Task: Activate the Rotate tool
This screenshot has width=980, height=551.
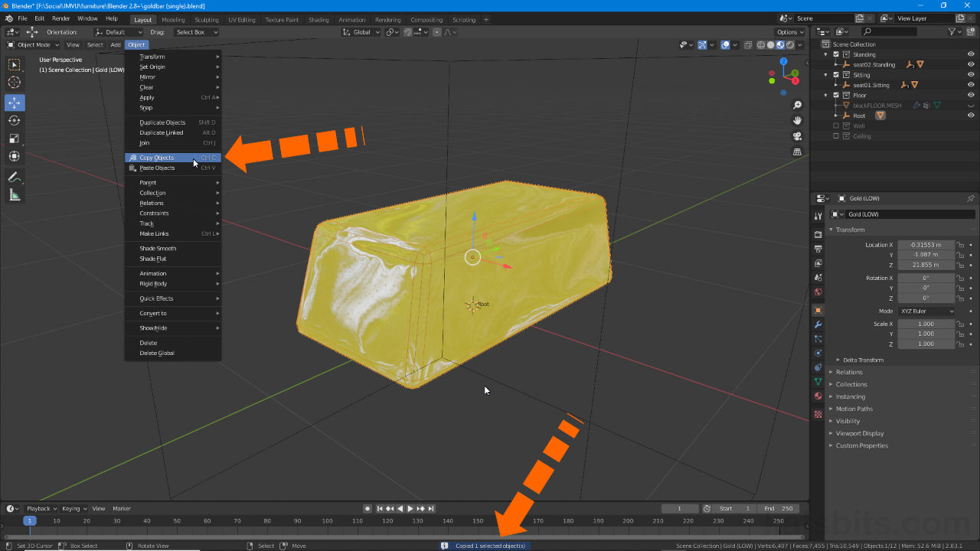Action: click(14, 120)
